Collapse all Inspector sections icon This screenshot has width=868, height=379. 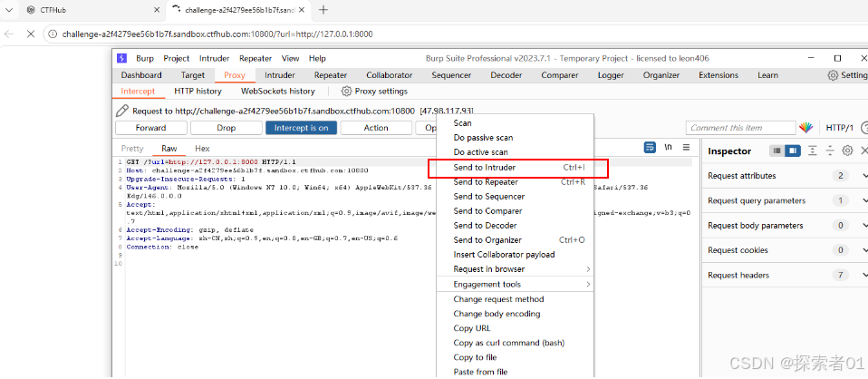click(830, 151)
